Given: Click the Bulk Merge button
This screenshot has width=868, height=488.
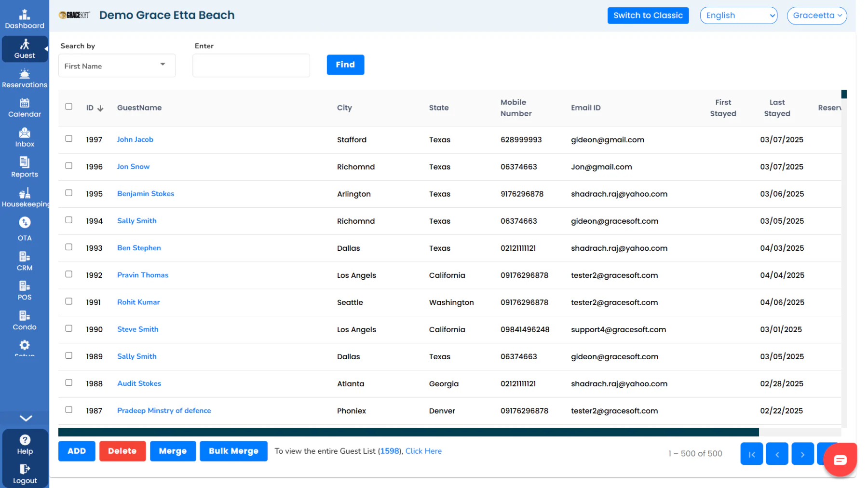Looking at the screenshot, I should (x=233, y=451).
